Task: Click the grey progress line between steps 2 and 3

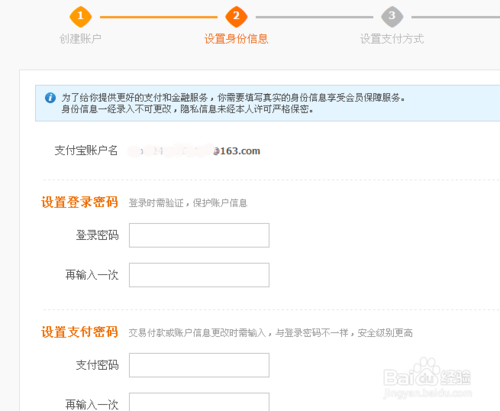Action: (314, 17)
